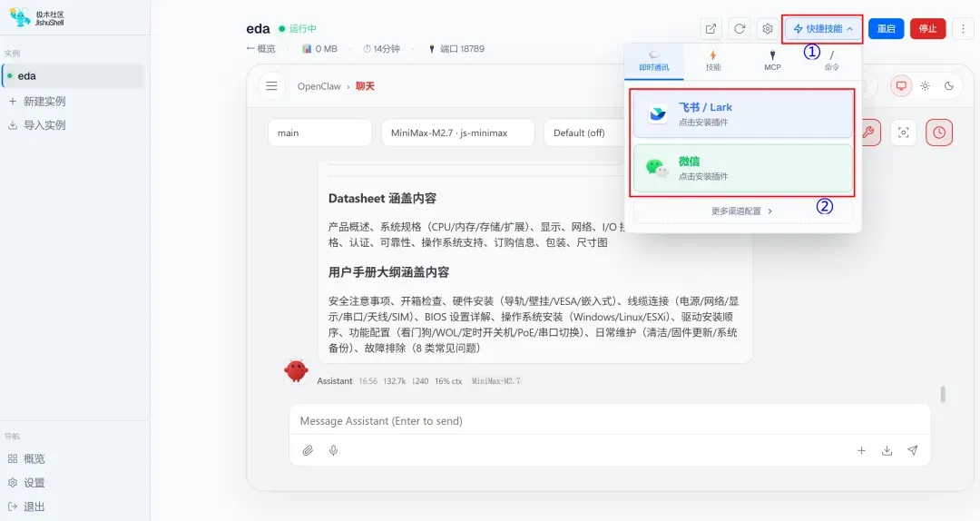Switch to dark theme moon icon
Viewport: 980px width, 521px height.
point(949,85)
